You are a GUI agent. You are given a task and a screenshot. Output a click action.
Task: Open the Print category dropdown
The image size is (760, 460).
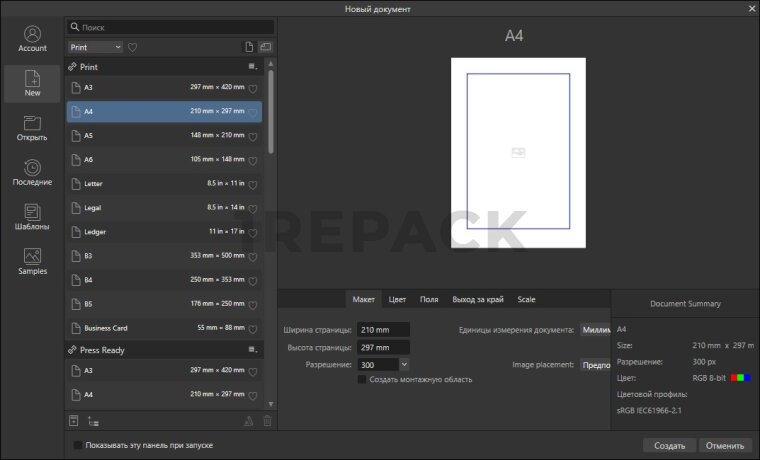coord(95,47)
